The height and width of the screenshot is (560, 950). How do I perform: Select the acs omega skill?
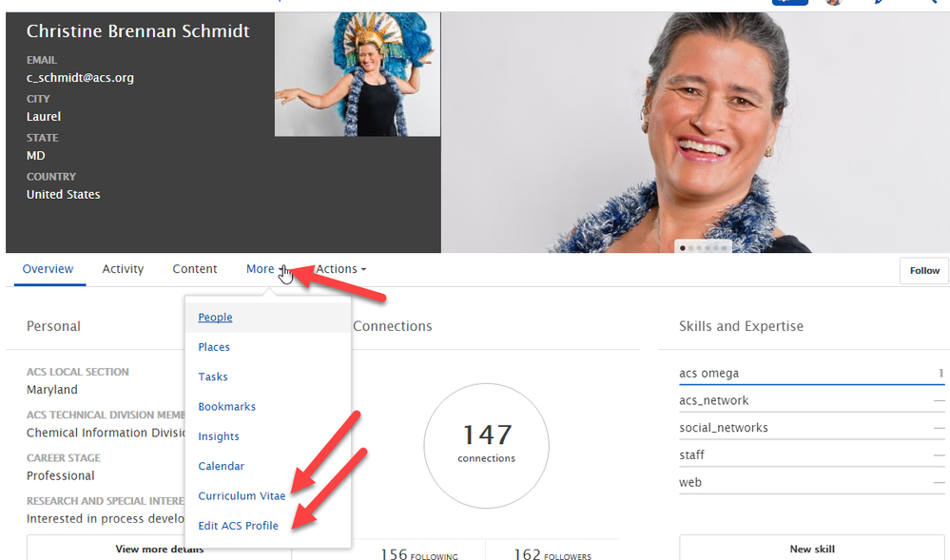[708, 374]
